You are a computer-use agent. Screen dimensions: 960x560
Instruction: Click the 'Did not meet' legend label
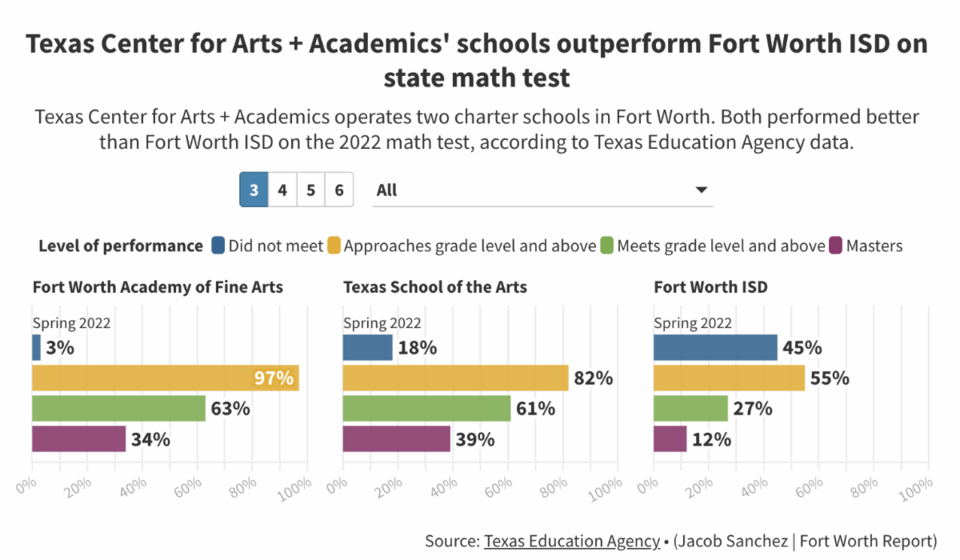point(275,246)
